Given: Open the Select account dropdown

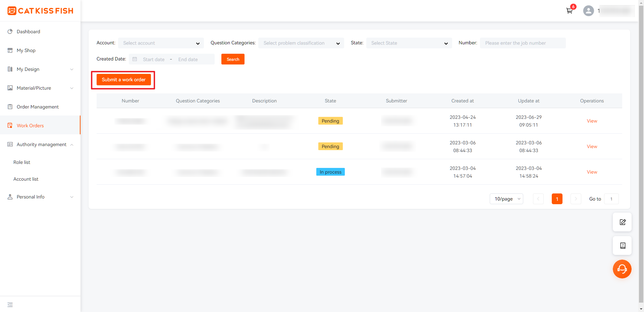Looking at the screenshot, I should [161, 43].
